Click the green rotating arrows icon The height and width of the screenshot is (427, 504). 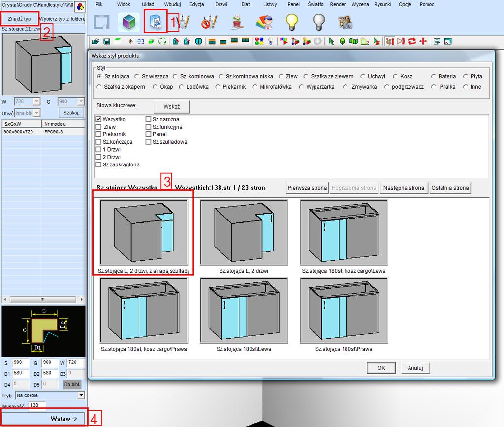162,41
